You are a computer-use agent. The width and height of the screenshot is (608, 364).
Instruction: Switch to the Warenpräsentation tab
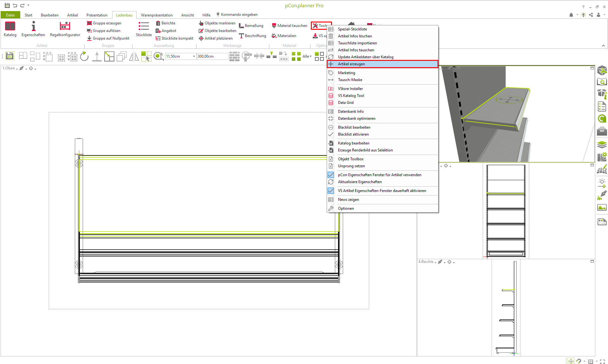click(x=157, y=15)
